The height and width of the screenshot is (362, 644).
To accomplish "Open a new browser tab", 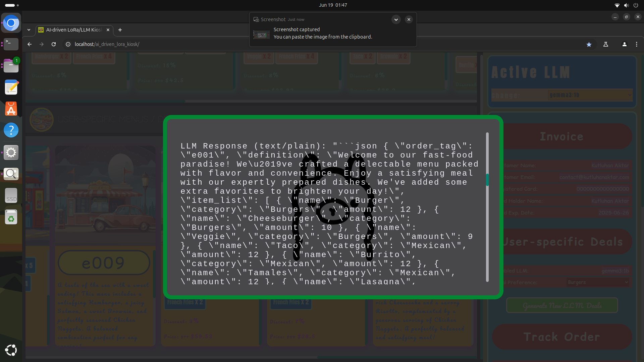I will 120,30.
